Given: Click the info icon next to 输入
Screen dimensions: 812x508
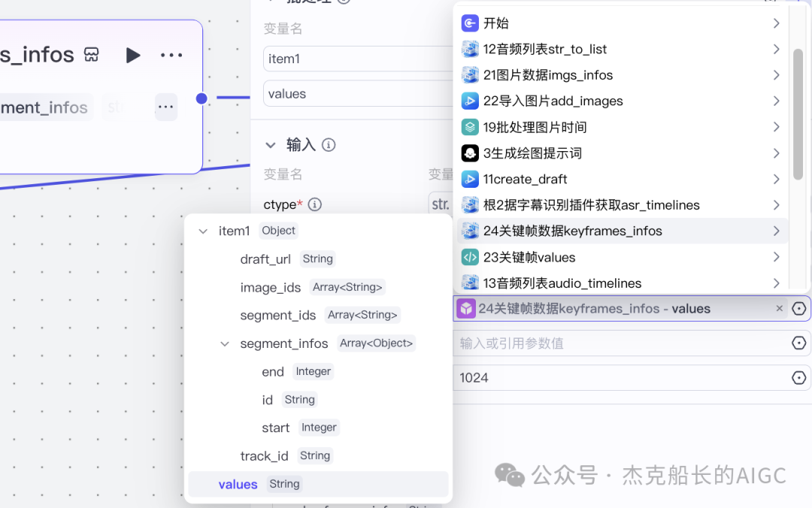Looking at the screenshot, I should [329, 145].
